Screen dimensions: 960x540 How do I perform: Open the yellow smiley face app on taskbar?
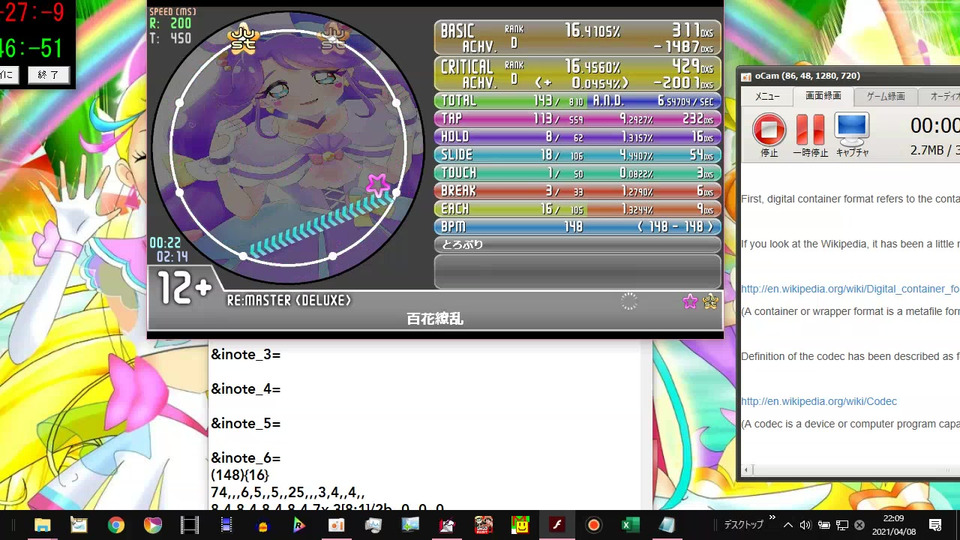[520, 525]
